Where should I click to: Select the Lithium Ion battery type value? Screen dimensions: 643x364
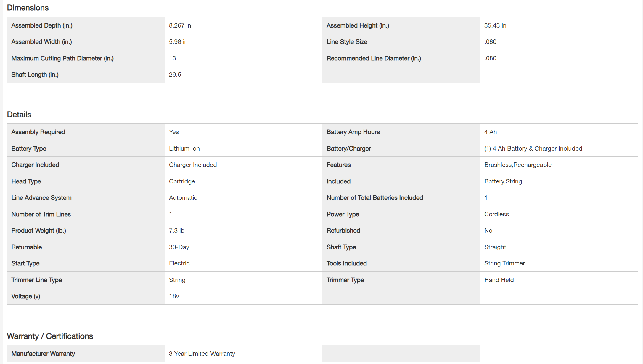pos(184,149)
